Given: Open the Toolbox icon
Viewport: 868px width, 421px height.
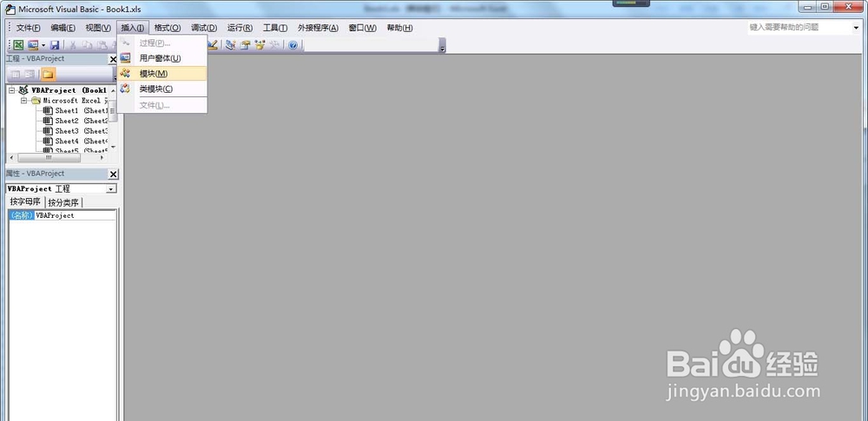Looking at the screenshot, I should [274, 45].
